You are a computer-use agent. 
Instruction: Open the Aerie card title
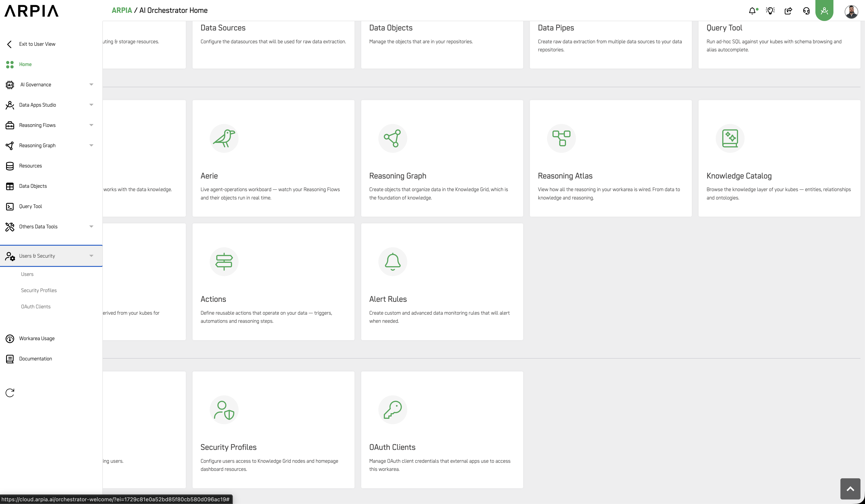209,176
